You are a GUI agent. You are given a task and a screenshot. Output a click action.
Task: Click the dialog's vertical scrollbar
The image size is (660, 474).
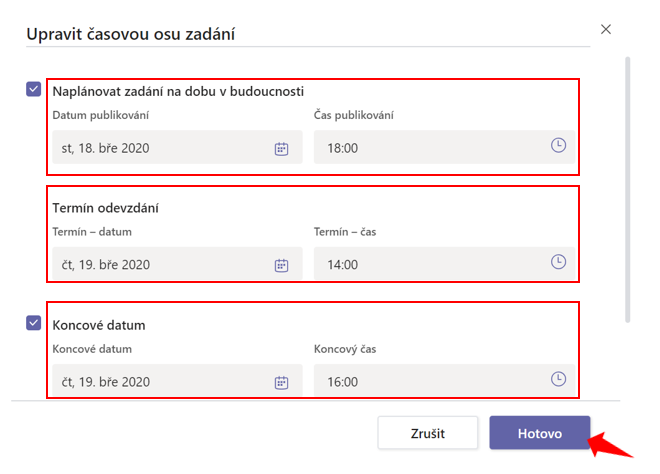[628, 189]
